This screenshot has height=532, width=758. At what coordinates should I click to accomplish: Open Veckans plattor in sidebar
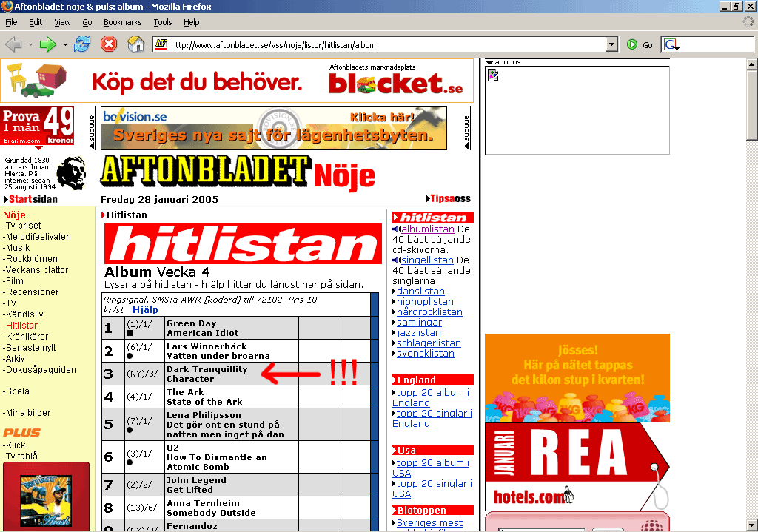[x=36, y=270]
